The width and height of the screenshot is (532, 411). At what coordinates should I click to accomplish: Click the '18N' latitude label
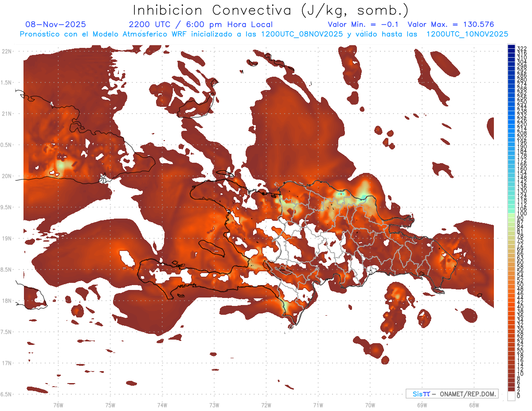pyautogui.click(x=7, y=301)
